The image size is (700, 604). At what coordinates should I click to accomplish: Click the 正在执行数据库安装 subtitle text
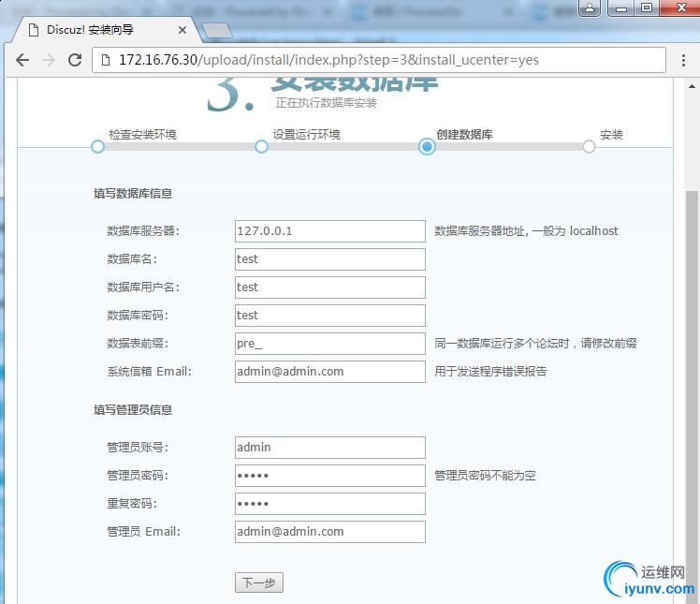[326, 103]
